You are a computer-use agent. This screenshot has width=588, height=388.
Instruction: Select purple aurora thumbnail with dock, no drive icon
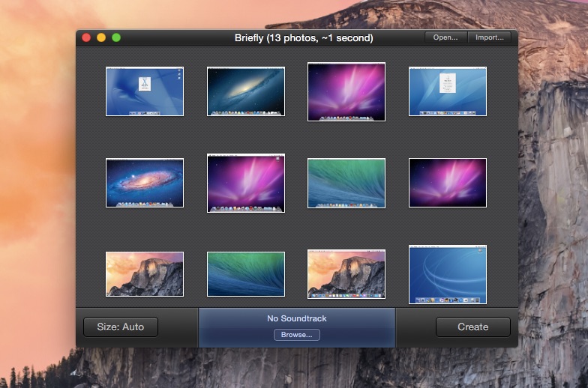[346, 91]
